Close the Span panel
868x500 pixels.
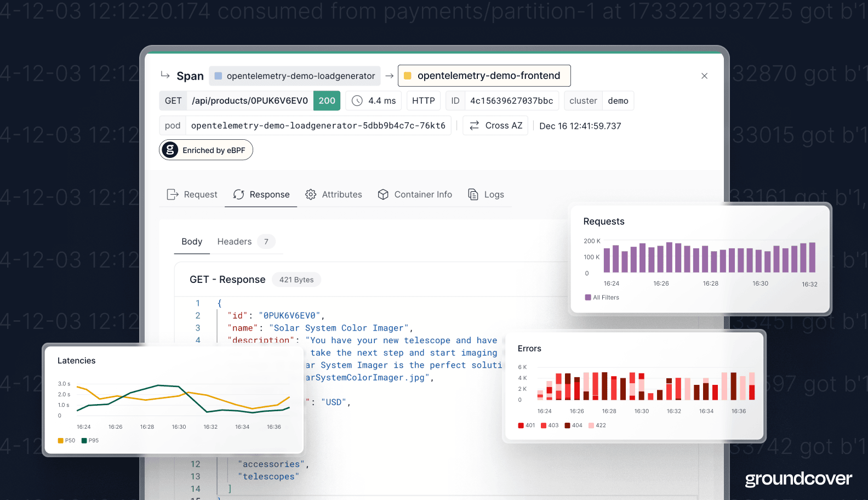pos(705,76)
